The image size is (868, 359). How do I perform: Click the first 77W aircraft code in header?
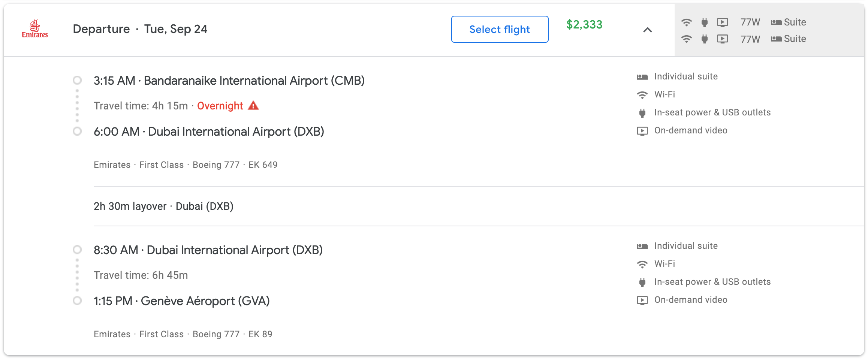click(750, 22)
